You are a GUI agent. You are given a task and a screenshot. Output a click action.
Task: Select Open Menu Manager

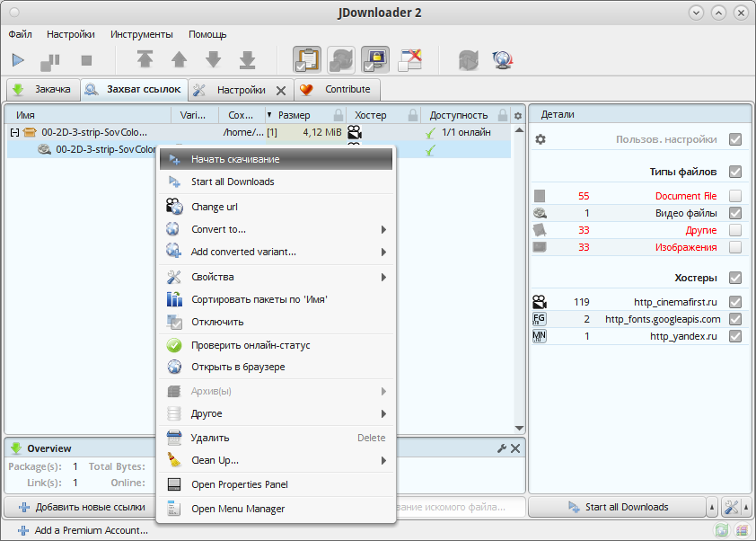click(276, 509)
